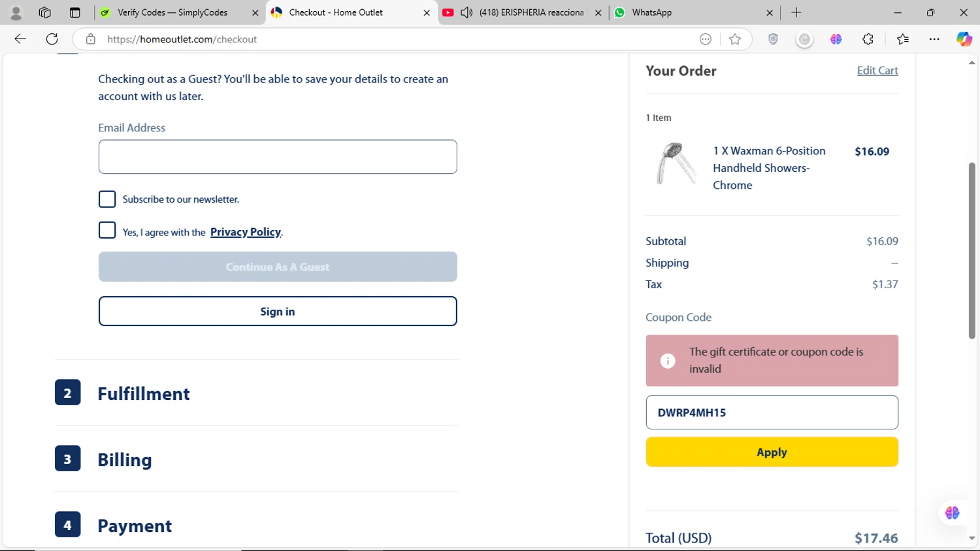Click the scrollbar down arrow
This screenshot has height=551, width=980.
coord(972,539)
